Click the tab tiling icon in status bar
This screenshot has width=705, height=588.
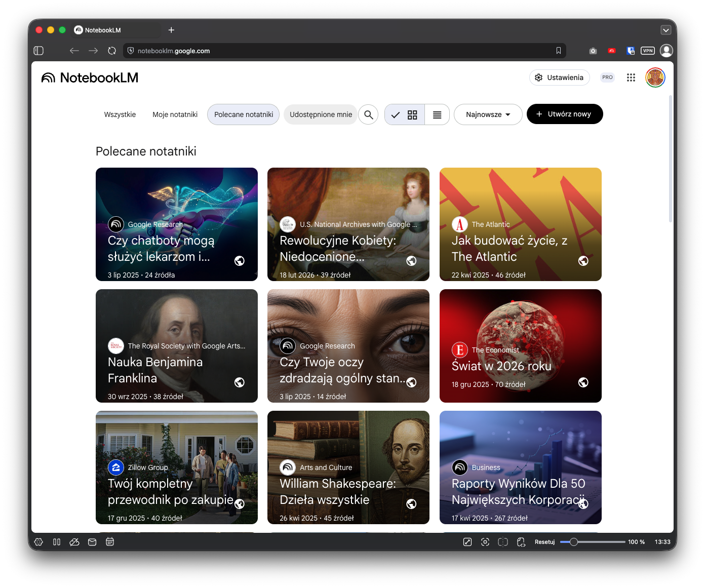click(x=503, y=542)
